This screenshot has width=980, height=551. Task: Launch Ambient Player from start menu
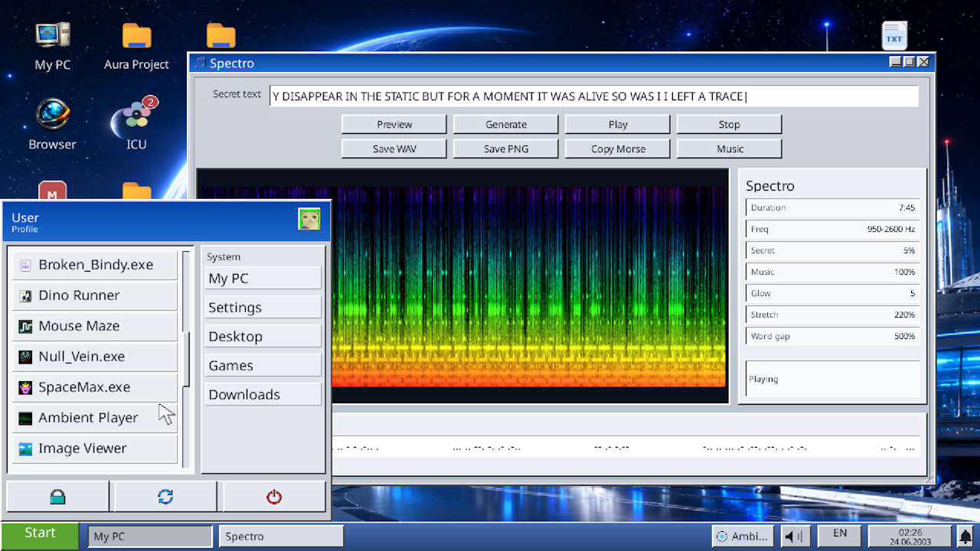pos(95,418)
